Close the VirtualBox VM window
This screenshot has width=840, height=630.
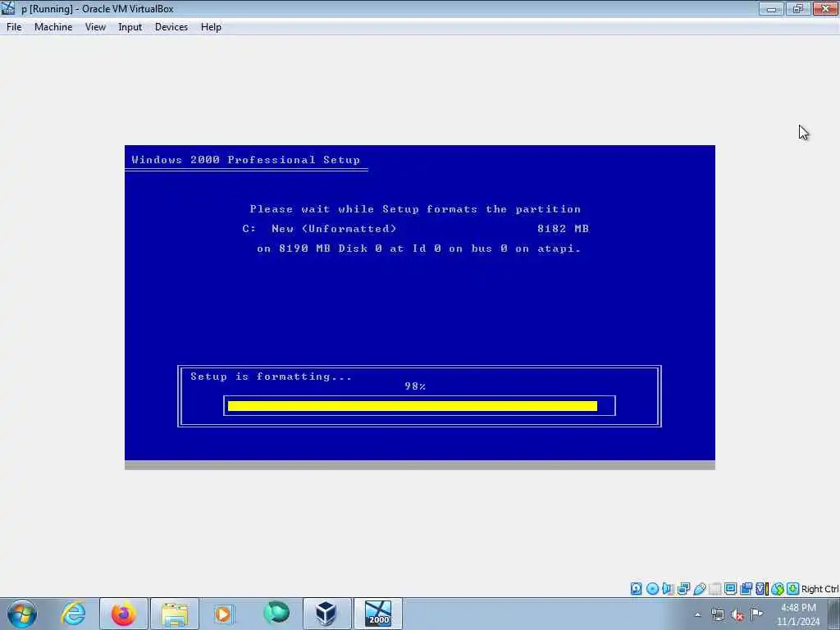tap(825, 8)
